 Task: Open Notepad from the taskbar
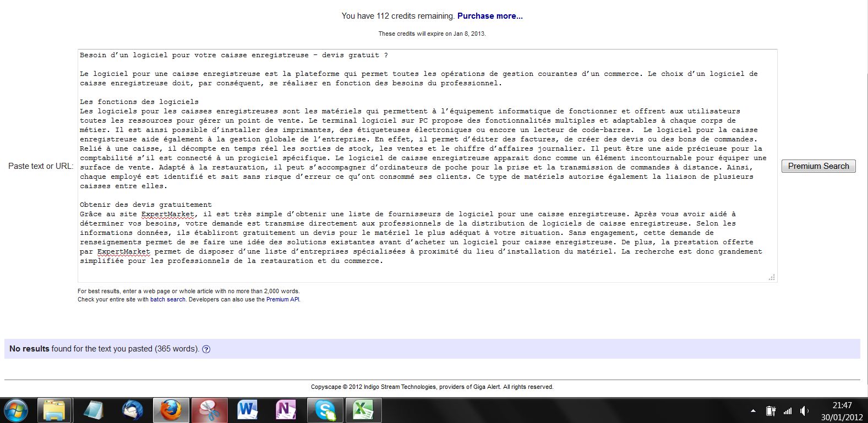94,410
